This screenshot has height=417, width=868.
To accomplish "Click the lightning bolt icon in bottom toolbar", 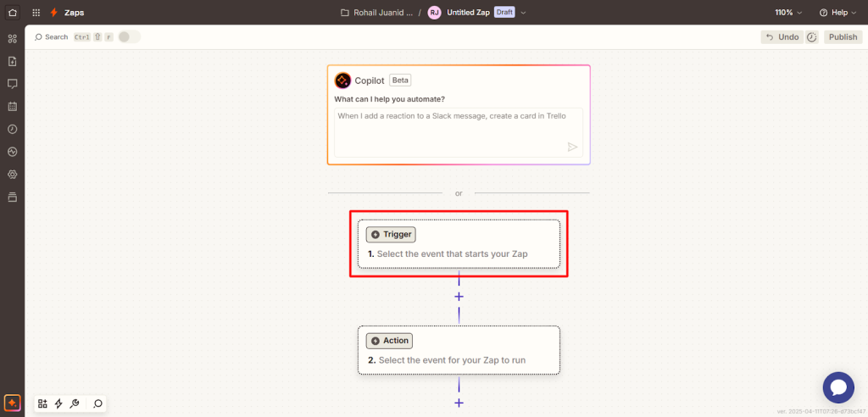I will pos(58,403).
